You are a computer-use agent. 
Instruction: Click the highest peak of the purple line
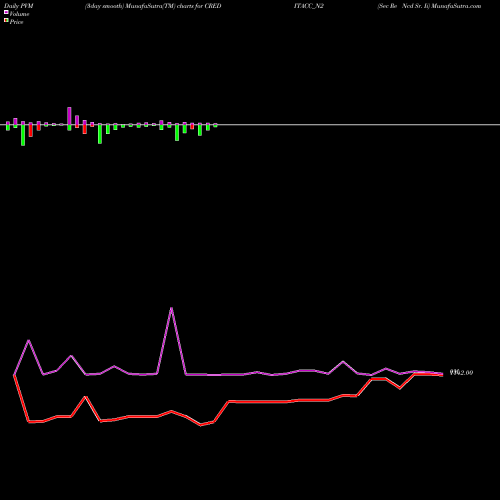[171, 308]
